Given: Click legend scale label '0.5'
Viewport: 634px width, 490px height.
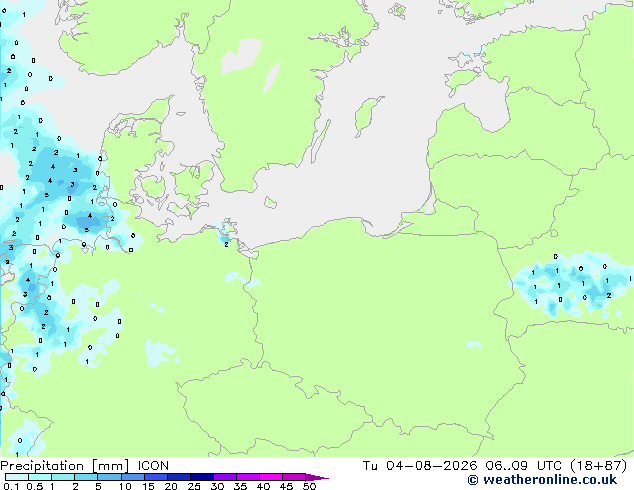Looking at the screenshot, I should 34,486.
